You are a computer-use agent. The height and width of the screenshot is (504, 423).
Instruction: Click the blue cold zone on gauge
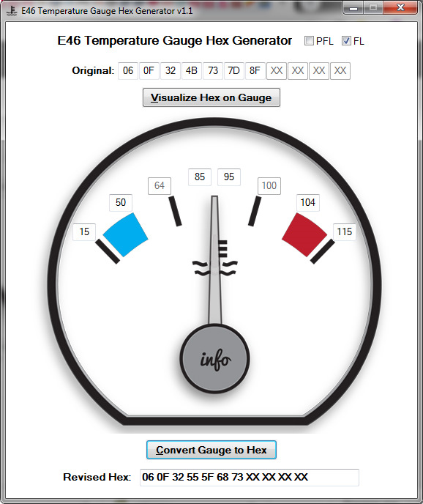(126, 234)
